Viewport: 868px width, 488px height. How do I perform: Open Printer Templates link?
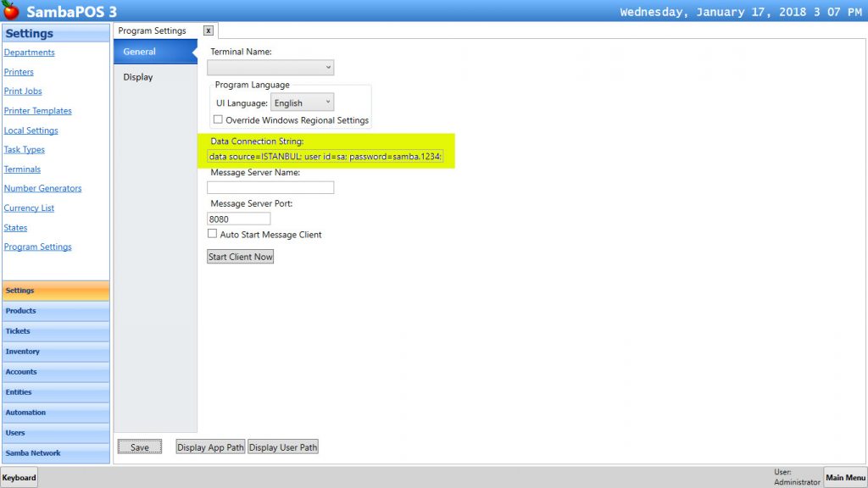pos(37,111)
